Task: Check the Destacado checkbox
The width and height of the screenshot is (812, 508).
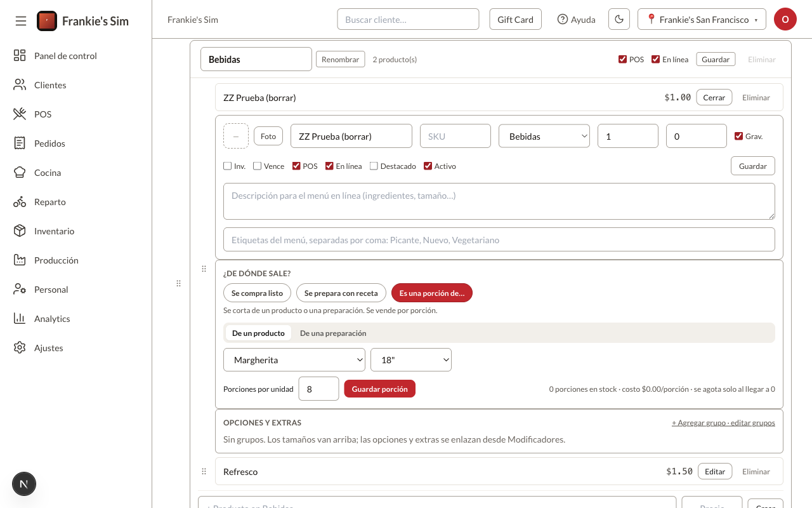Action: [x=374, y=166]
